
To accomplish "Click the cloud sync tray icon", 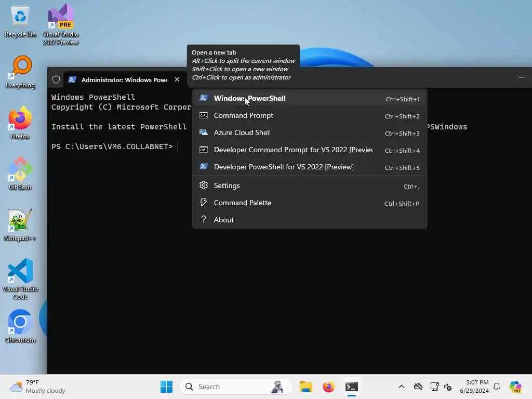I will (x=418, y=387).
